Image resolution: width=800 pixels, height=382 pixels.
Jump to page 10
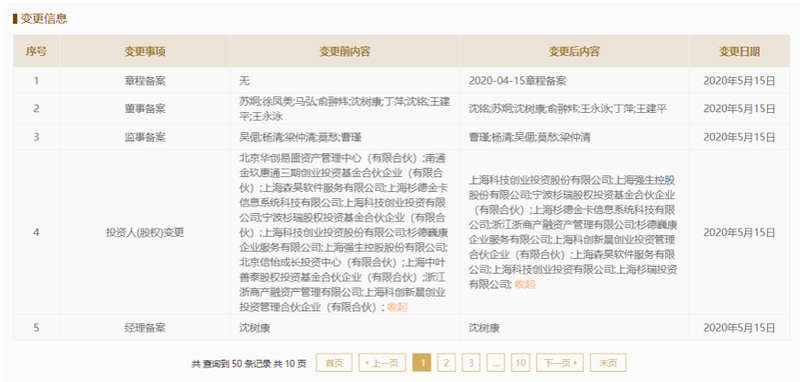pos(520,363)
